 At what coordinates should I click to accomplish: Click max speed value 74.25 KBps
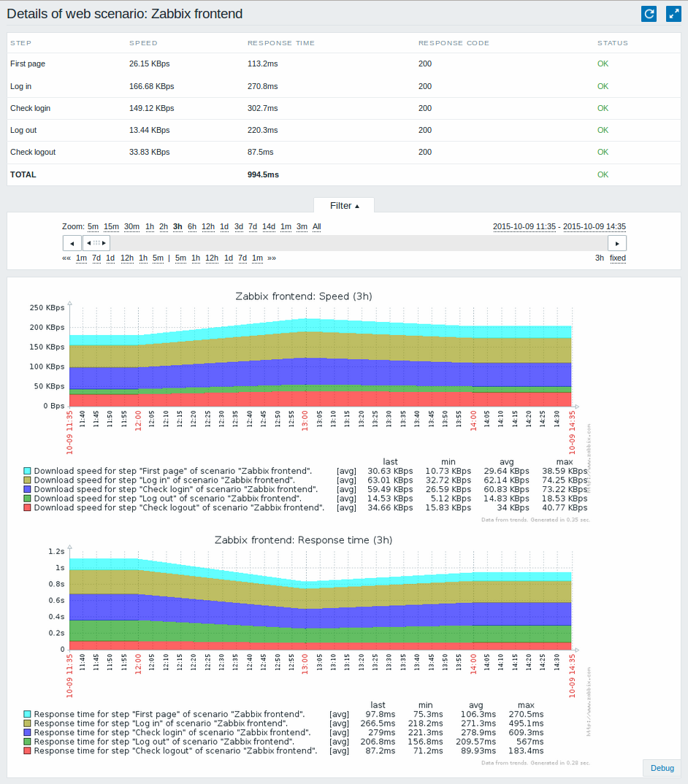[565, 480]
